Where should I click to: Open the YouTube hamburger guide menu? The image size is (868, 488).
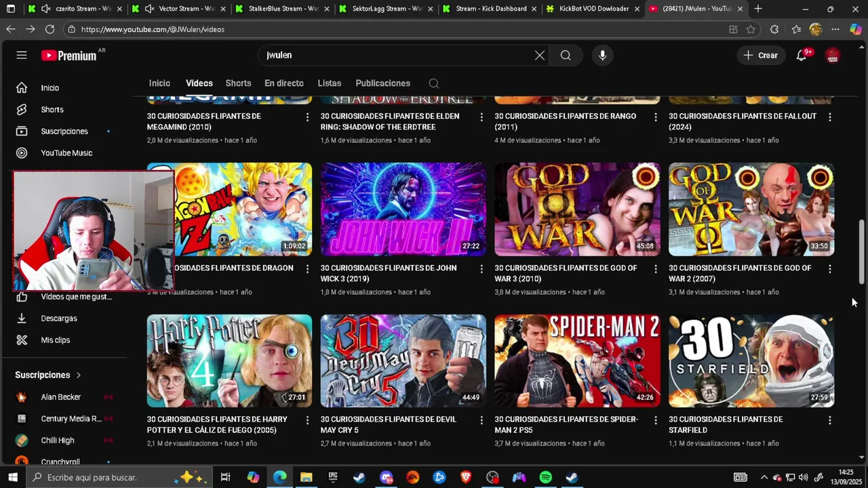22,55
